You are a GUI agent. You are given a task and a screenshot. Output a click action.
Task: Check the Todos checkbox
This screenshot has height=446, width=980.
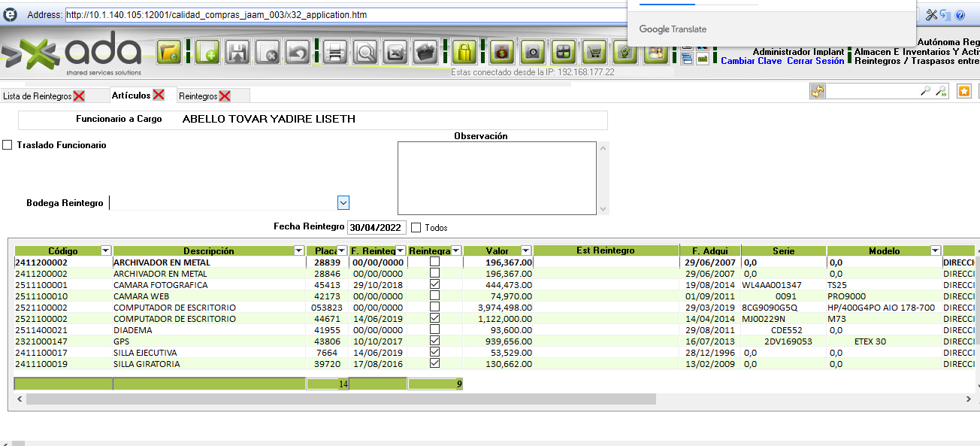(416, 227)
